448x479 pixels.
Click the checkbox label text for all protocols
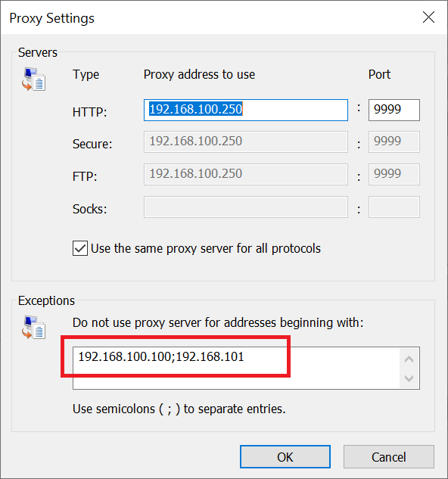tap(206, 248)
